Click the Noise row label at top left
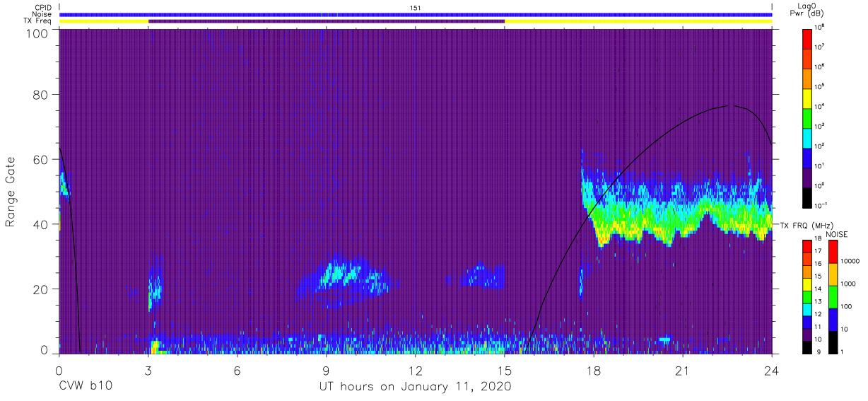Screen dimensions: 868x401 pyautogui.click(x=43, y=14)
